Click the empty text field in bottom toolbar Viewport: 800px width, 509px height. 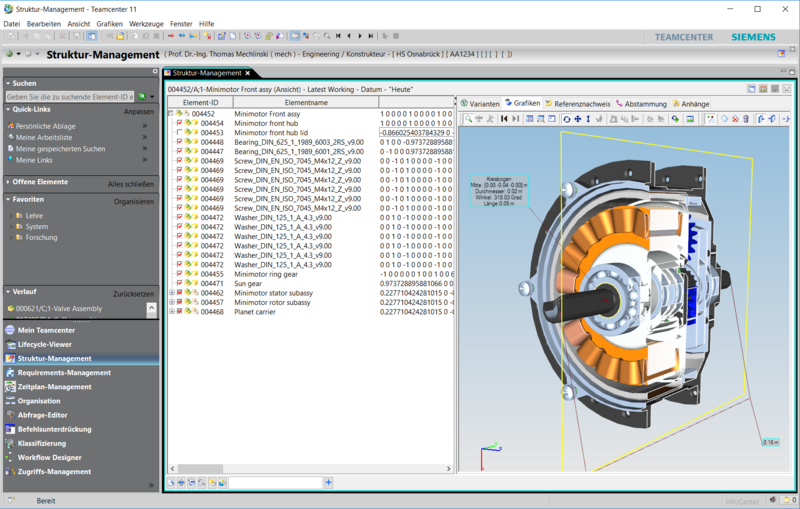tap(276, 482)
